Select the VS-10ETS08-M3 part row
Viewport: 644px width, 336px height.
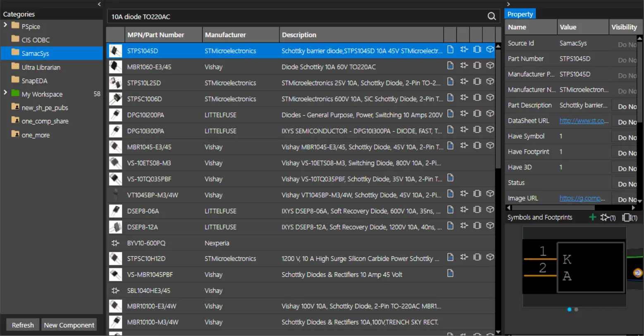pos(301,163)
